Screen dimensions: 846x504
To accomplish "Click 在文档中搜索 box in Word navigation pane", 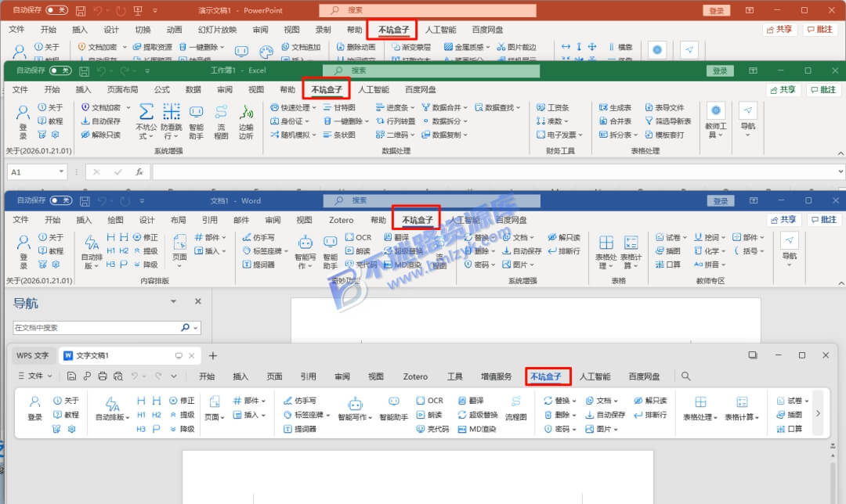I will coord(96,327).
